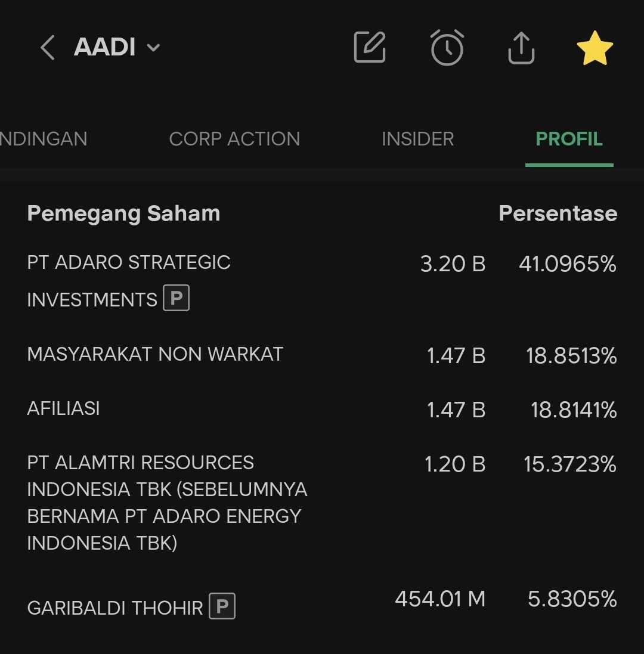Switch to the Corp Action tab
Image resolution: width=644 pixels, height=654 pixels.
pos(234,139)
